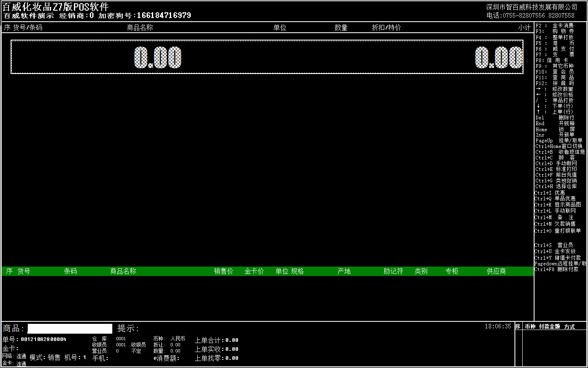Viewport: 588px width, 368px height.
Task: Select down arrow 下单(行) entry
Action: click(x=555, y=106)
